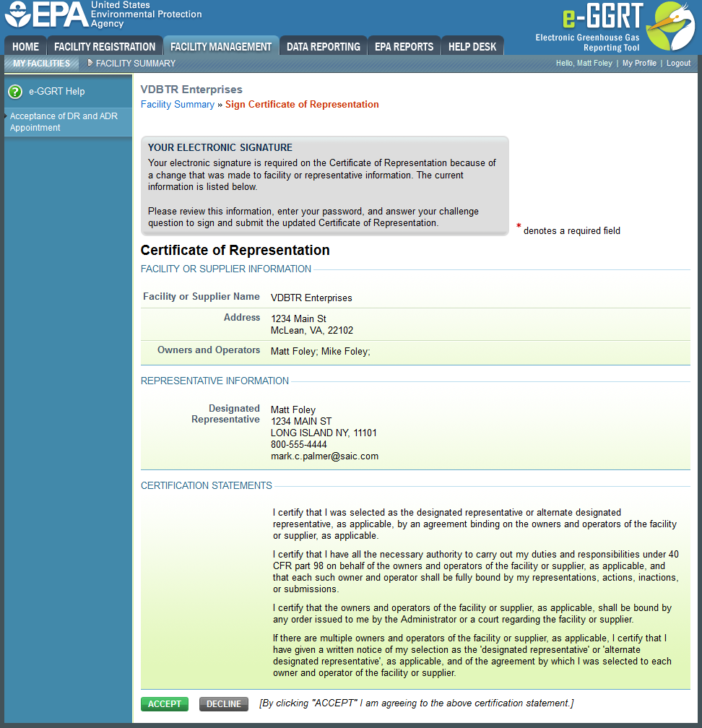Click the 'FACILITY OR SUPPLIER INFORMATION' section header

225,269
